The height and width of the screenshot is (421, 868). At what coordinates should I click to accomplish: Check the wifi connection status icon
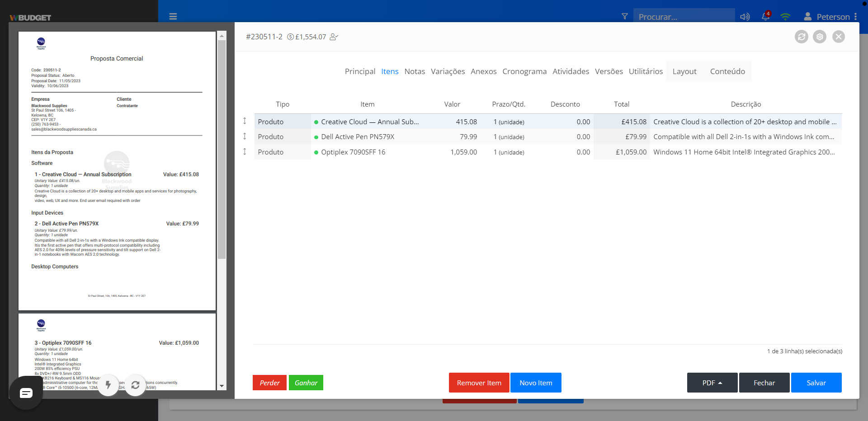pos(786,17)
